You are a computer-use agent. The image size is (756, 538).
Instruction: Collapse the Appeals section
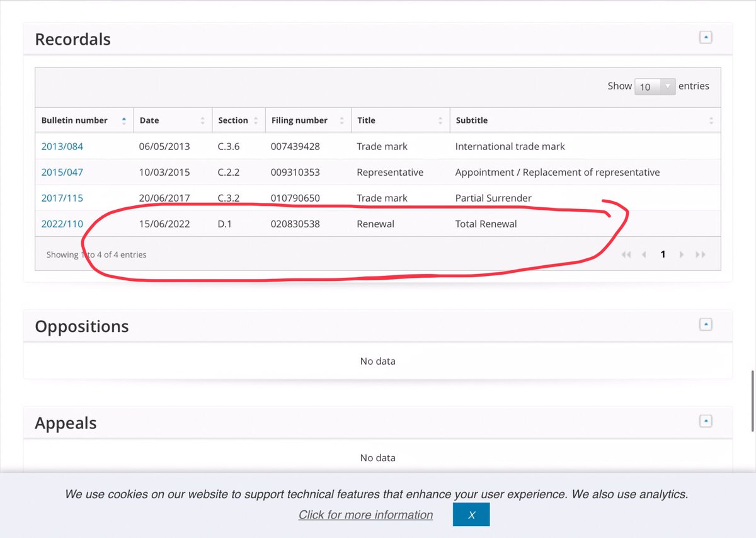[x=706, y=421]
